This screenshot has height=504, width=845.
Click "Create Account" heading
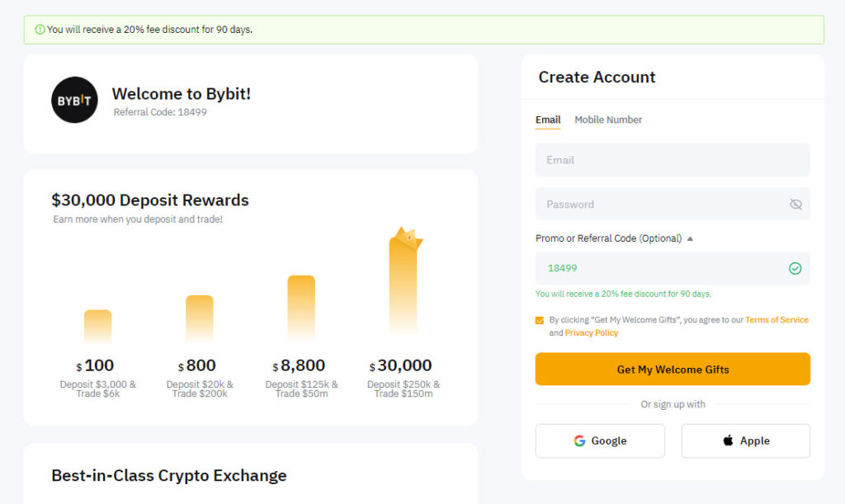point(597,77)
